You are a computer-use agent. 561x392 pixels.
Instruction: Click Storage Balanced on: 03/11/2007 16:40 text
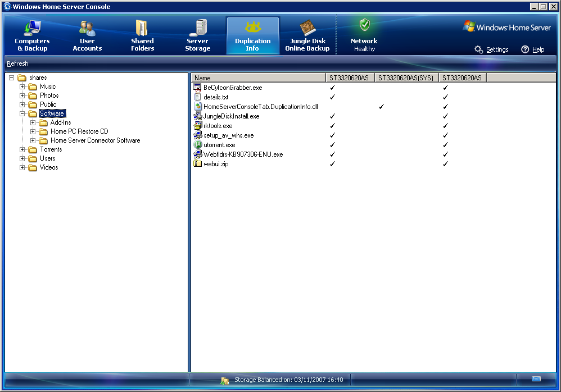[x=288, y=380]
